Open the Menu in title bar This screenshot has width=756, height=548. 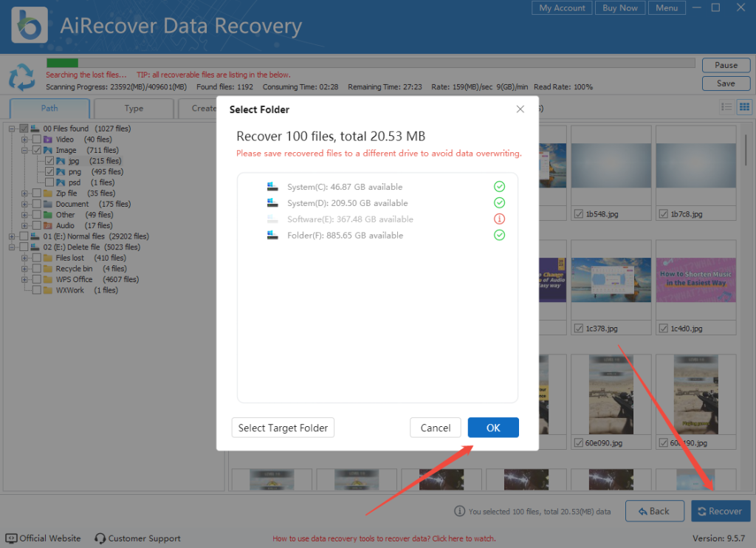666,8
